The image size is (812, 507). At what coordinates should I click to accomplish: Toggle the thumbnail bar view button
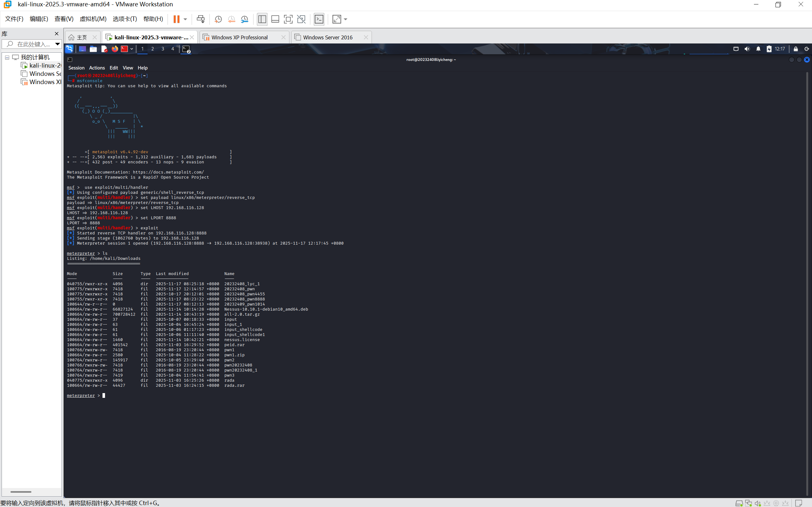coord(275,19)
